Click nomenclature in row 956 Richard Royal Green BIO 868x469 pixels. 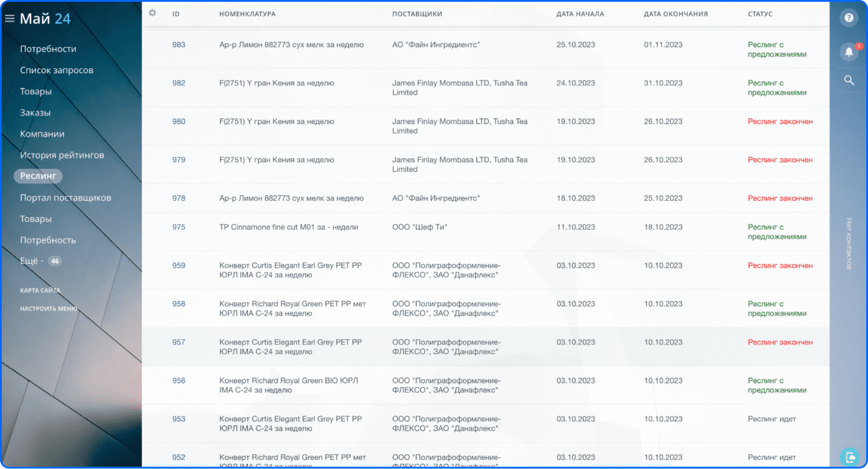point(289,385)
